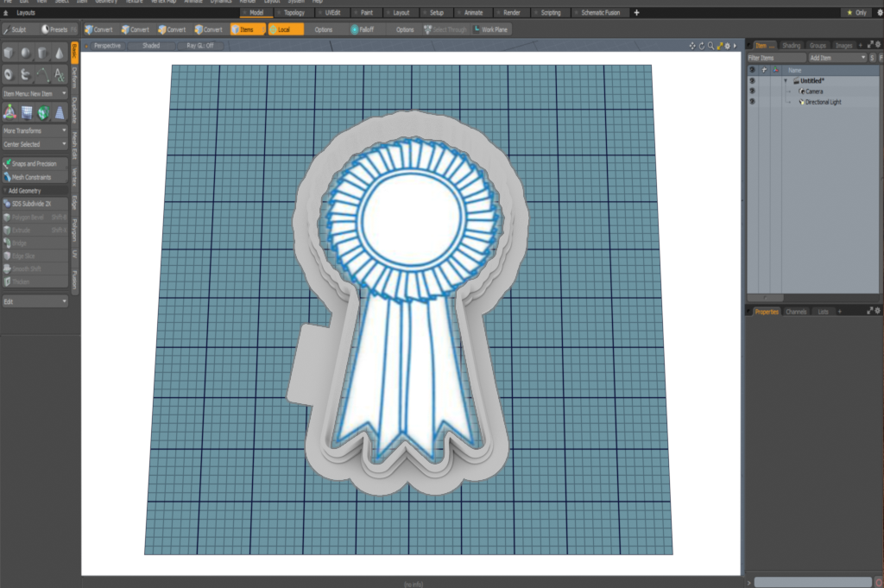884x588 pixels.
Task: Click the Sculpt tool button
Action: click(17, 29)
